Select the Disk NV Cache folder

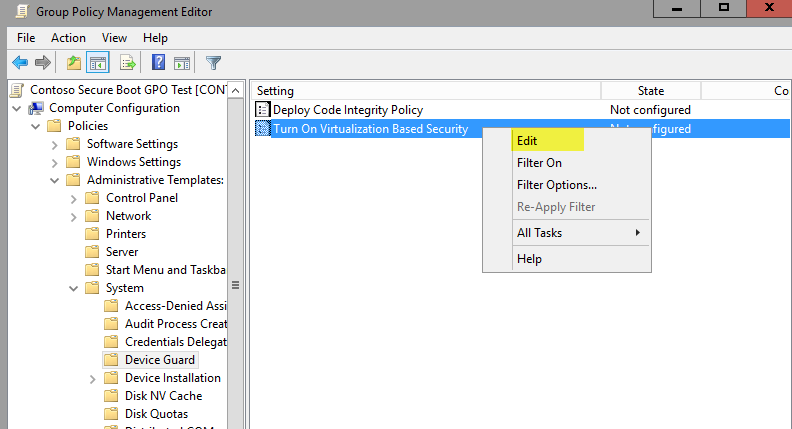[164, 396]
